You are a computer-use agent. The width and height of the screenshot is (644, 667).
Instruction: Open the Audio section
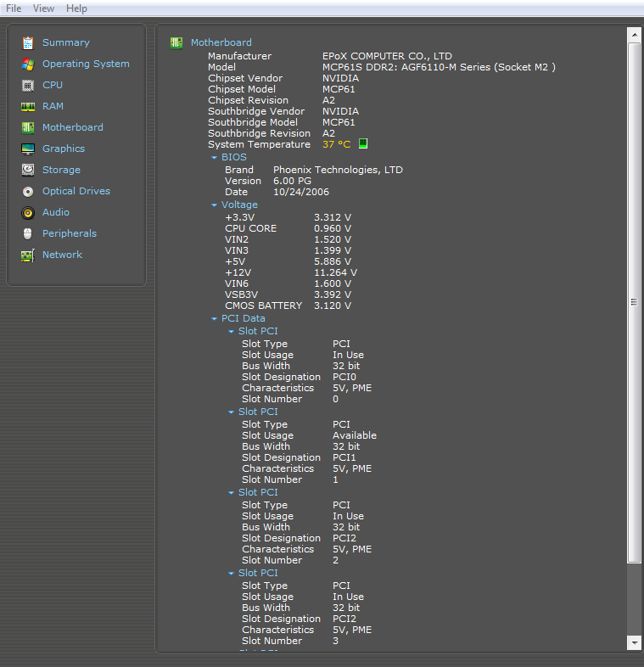(x=56, y=212)
